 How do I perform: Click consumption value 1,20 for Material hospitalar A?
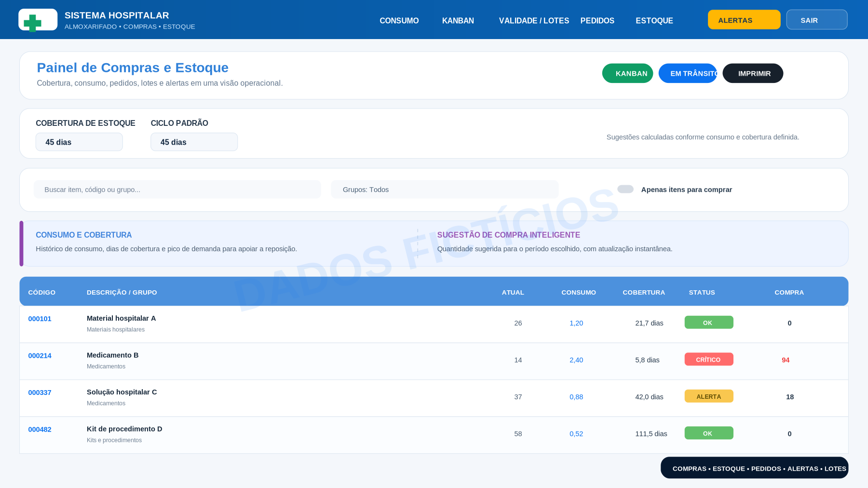[576, 323]
